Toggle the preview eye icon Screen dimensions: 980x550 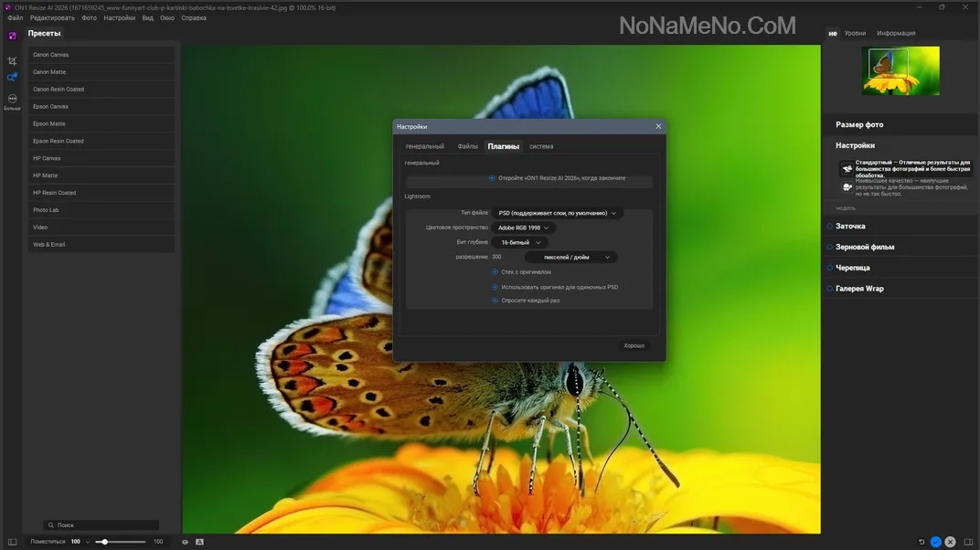click(185, 542)
